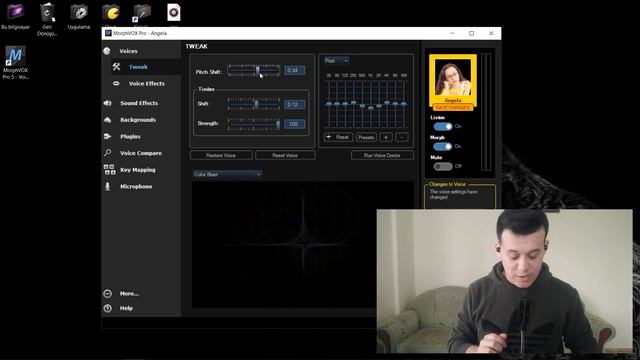
Task: Click the Help question mark icon
Action: (107, 308)
